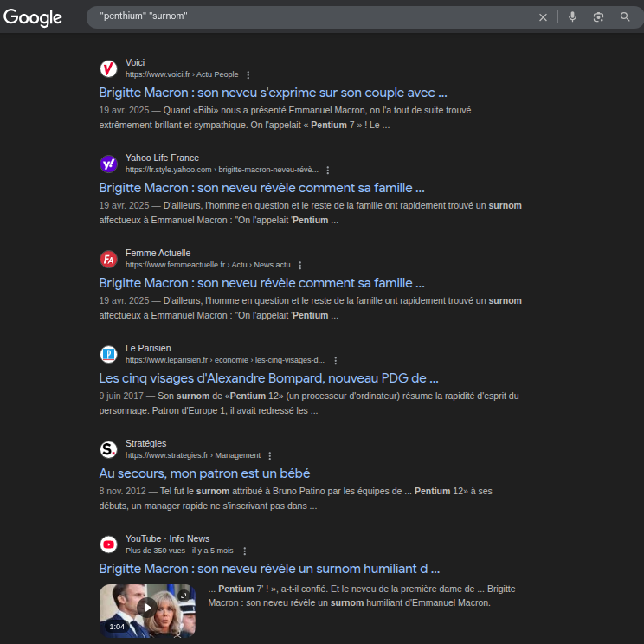
Task: Click the "Plus de 350 vues" text
Action: click(155, 551)
